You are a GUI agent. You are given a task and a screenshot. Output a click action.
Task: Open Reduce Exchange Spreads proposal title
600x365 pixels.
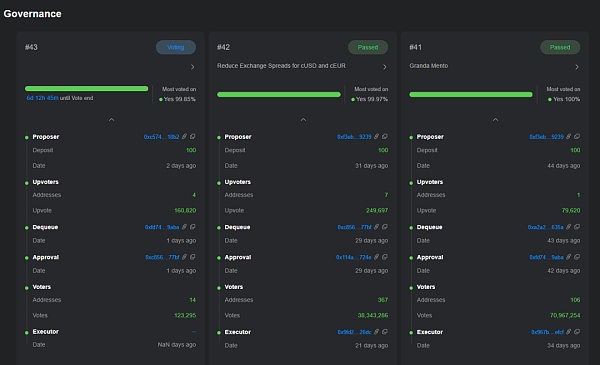point(281,65)
